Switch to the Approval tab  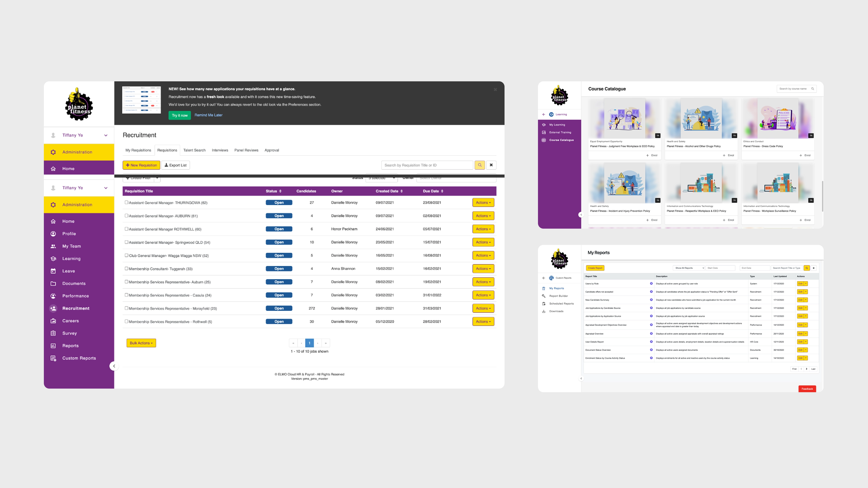[271, 150]
